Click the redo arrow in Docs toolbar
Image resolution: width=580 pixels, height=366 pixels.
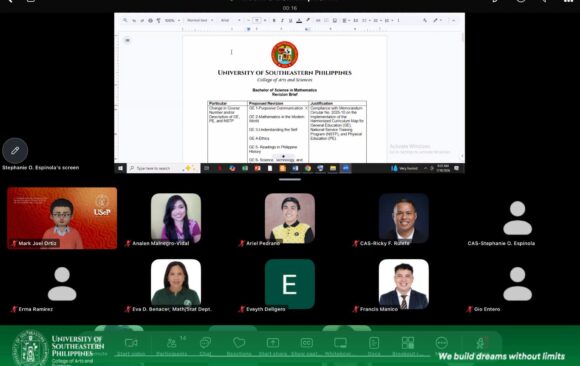coord(142,20)
